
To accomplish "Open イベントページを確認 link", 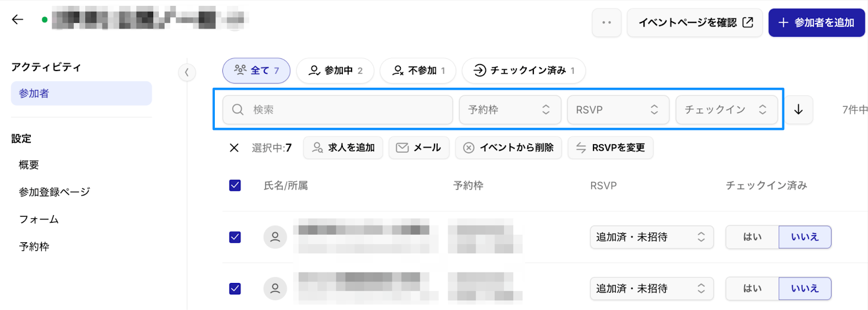I will click(695, 23).
